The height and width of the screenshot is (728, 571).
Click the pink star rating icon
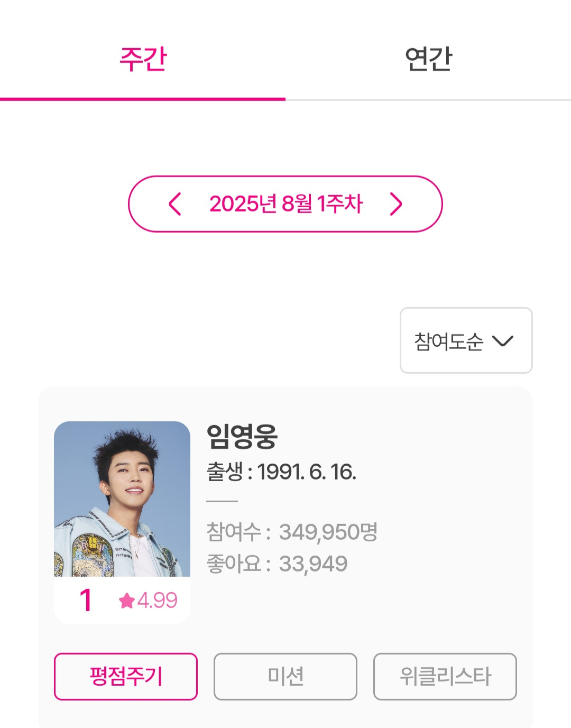tap(127, 601)
